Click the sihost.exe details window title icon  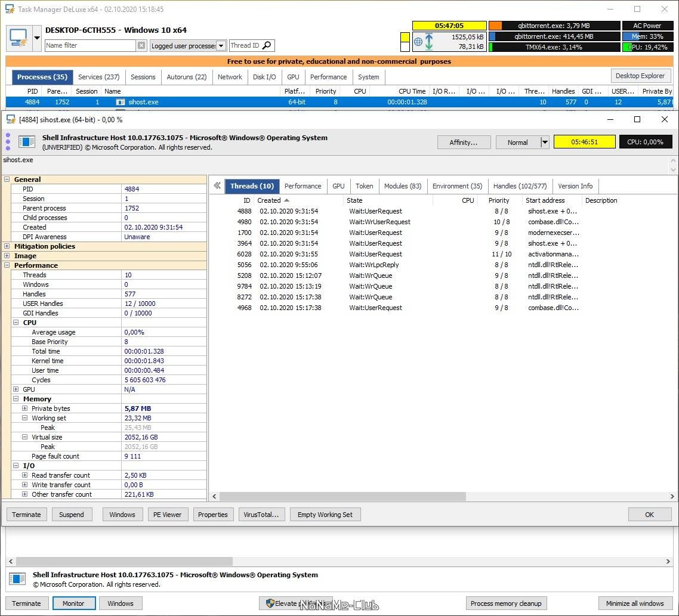[x=11, y=119]
